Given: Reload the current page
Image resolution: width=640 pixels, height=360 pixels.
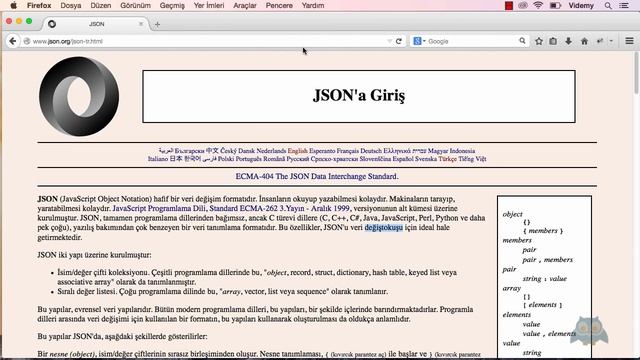Looking at the screenshot, I should tap(399, 41).
